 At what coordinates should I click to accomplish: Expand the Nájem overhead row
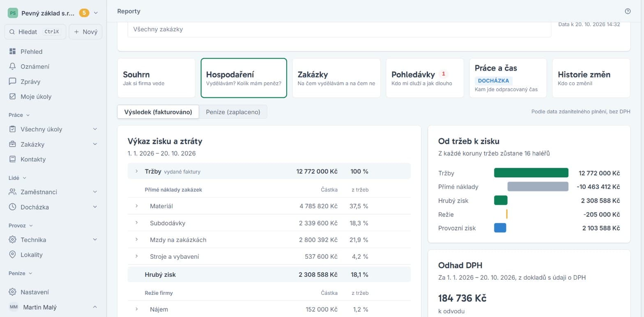[x=137, y=309]
